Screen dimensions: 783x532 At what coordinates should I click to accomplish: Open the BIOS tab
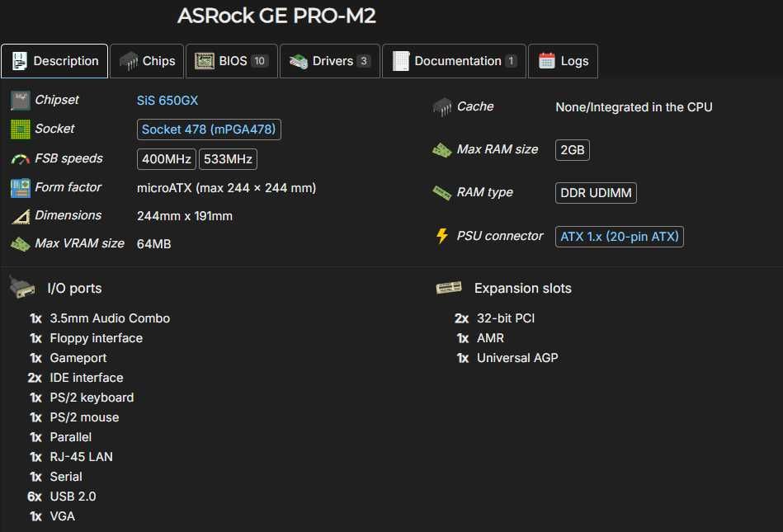tap(232, 61)
